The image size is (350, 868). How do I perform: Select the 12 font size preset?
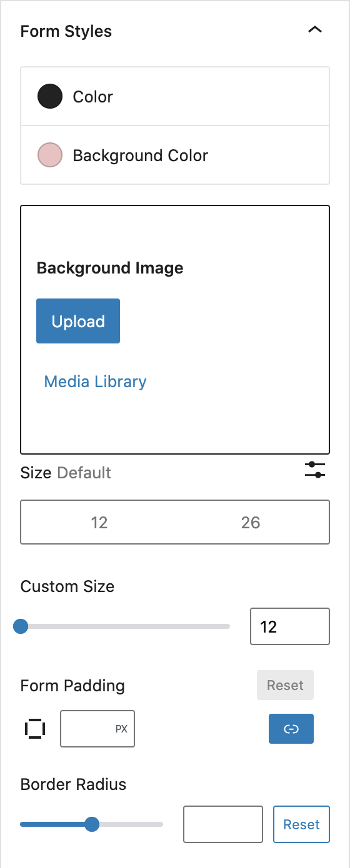tap(99, 522)
